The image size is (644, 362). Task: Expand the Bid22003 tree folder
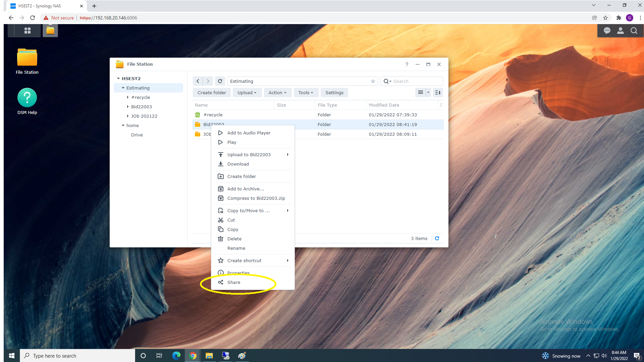(128, 107)
